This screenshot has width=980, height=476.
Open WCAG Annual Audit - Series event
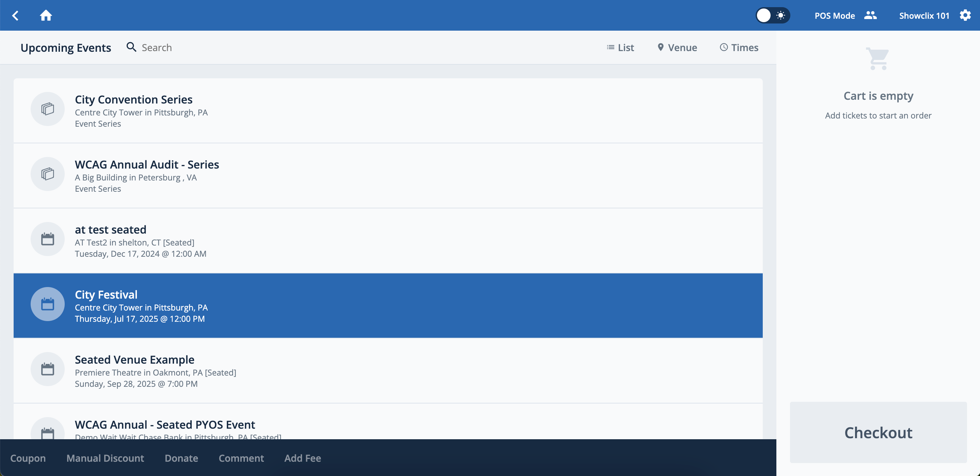click(147, 164)
